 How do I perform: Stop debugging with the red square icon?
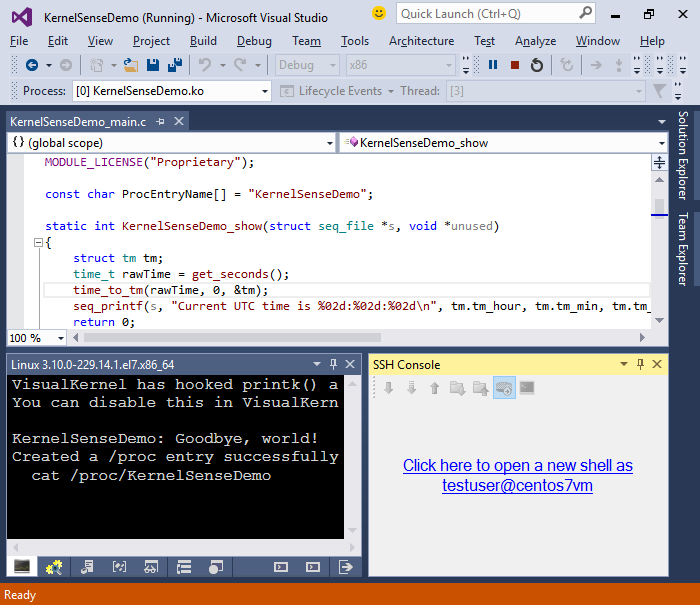[515, 65]
